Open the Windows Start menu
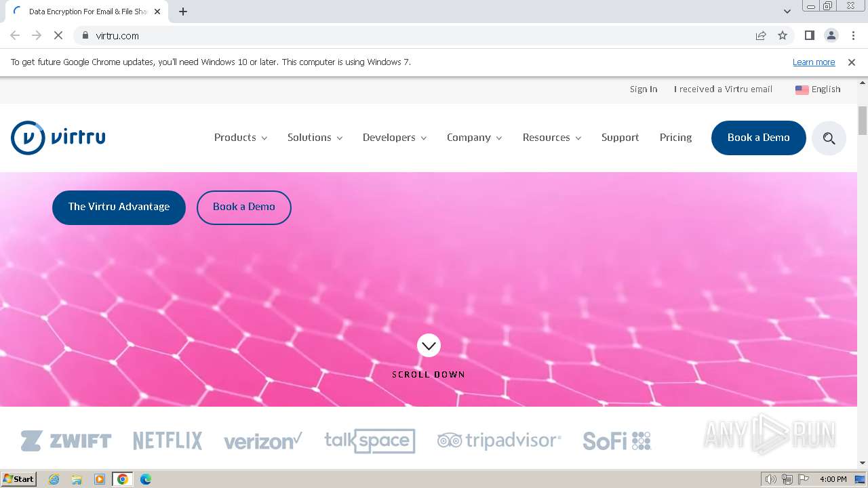This screenshot has height=488, width=868. [19, 479]
